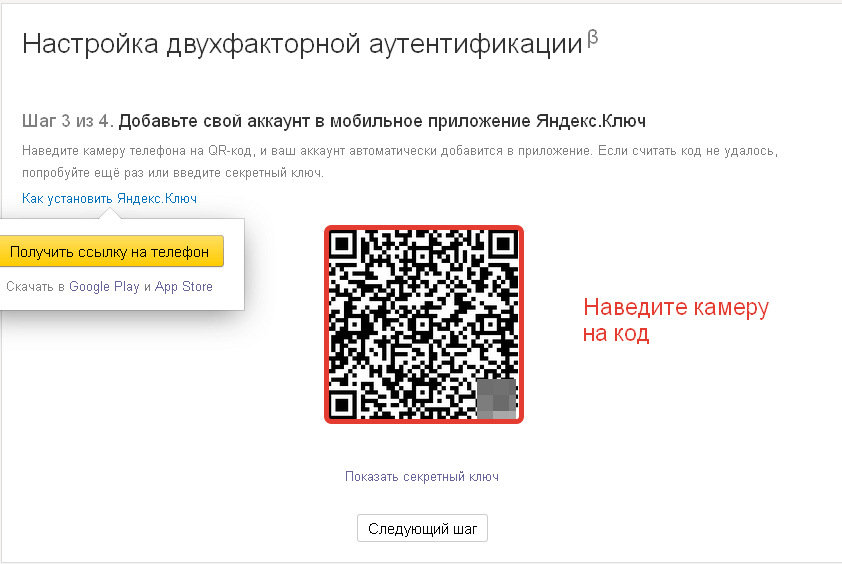Click the beta symbol beside the page title
Screen dimensions: 842x564
(593, 38)
